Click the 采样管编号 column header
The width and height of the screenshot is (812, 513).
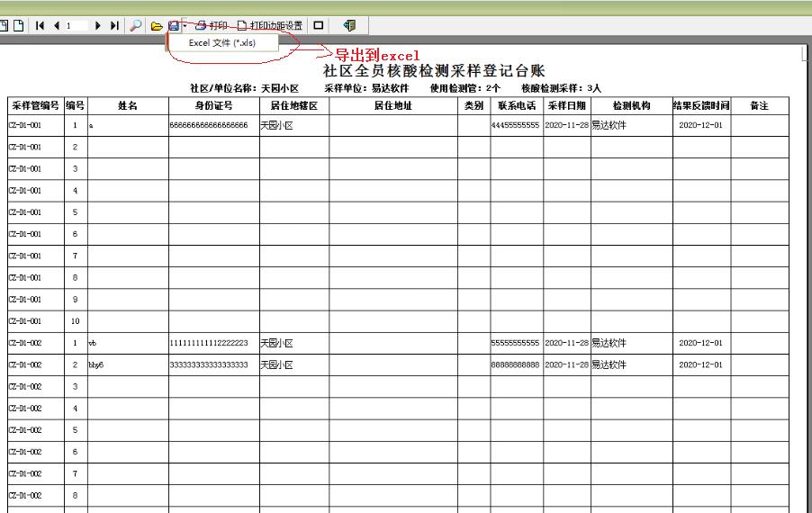[36, 105]
